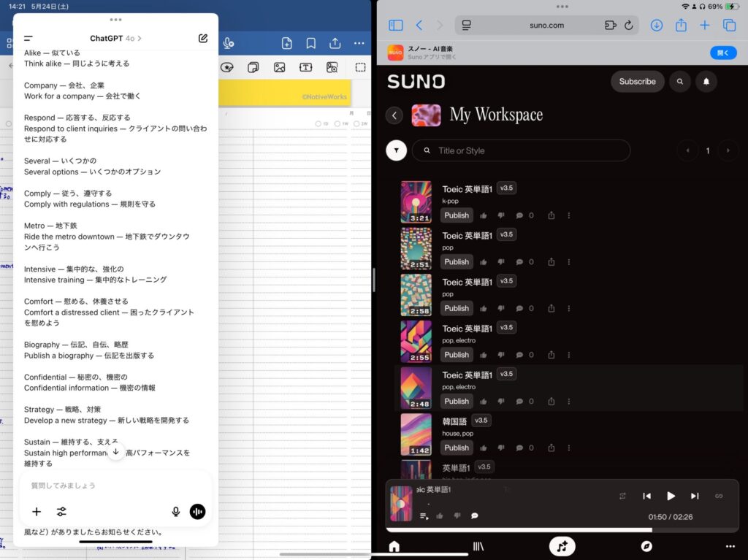Viewport: 748px width, 560px height.
Task: Open more options for 韓国語 song
Action: click(x=569, y=448)
